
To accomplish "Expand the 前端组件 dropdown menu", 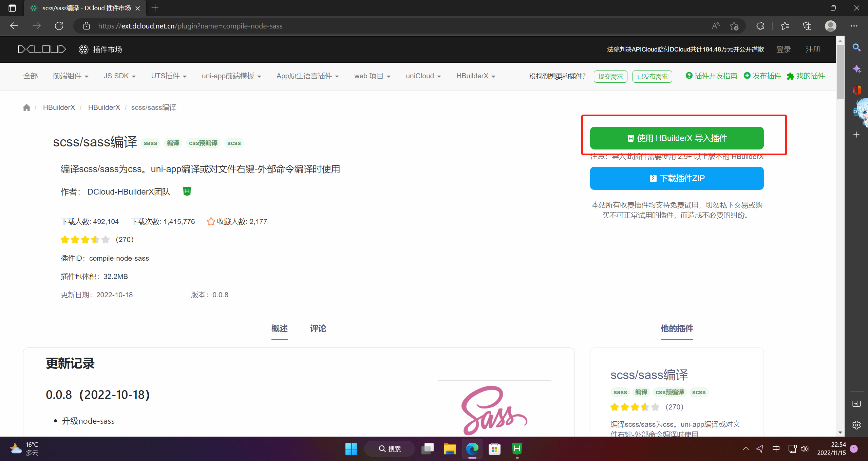I will point(71,76).
